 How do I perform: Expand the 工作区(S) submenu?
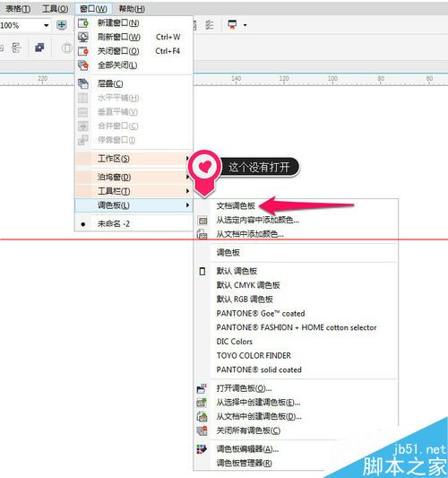click(x=134, y=159)
